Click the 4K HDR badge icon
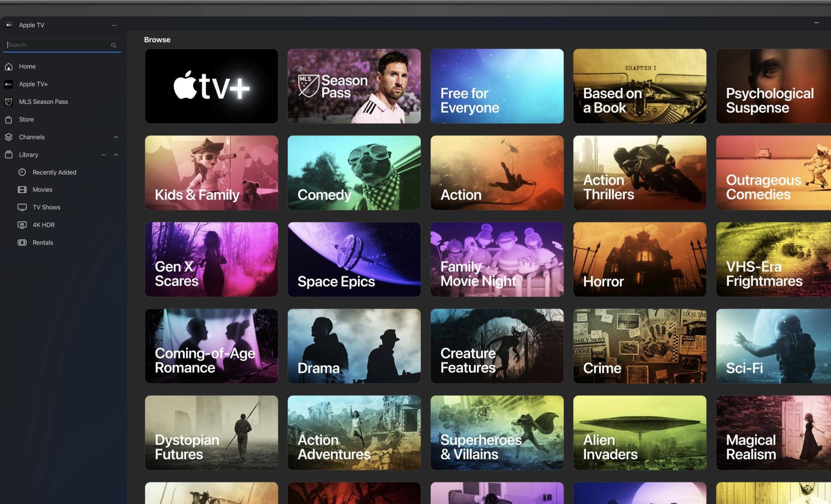This screenshot has width=831, height=504. click(x=22, y=225)
